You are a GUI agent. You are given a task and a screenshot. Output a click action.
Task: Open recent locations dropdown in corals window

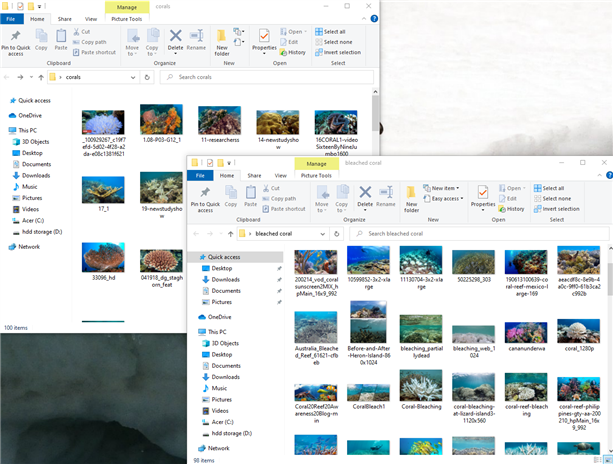pyautogui.click(x=31, y=77)
